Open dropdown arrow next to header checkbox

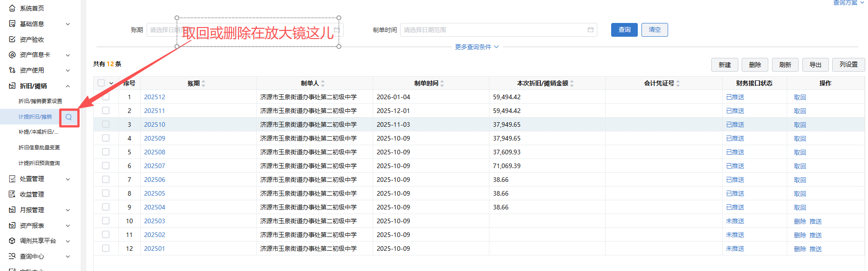pyautogui.click(x=111, y=84)
